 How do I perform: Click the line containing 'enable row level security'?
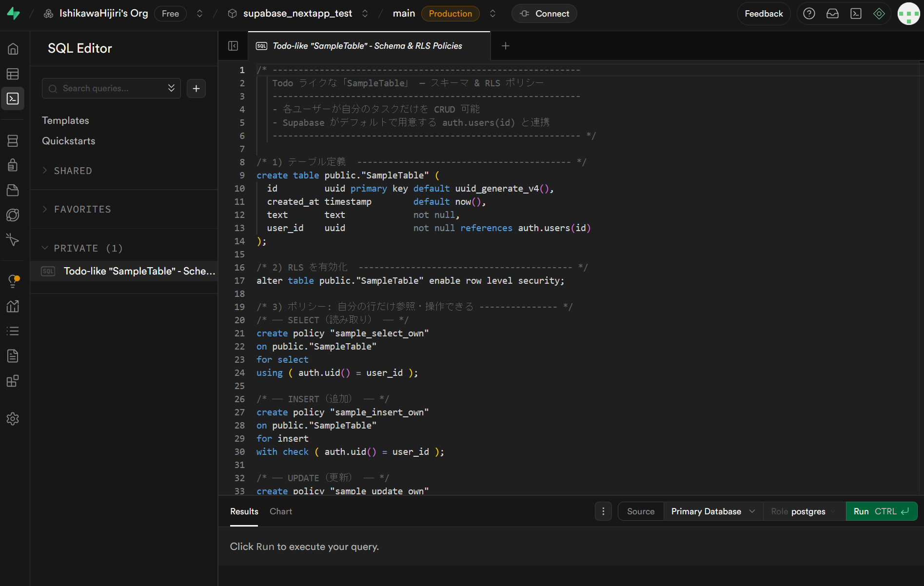click(x=410, y=281)
